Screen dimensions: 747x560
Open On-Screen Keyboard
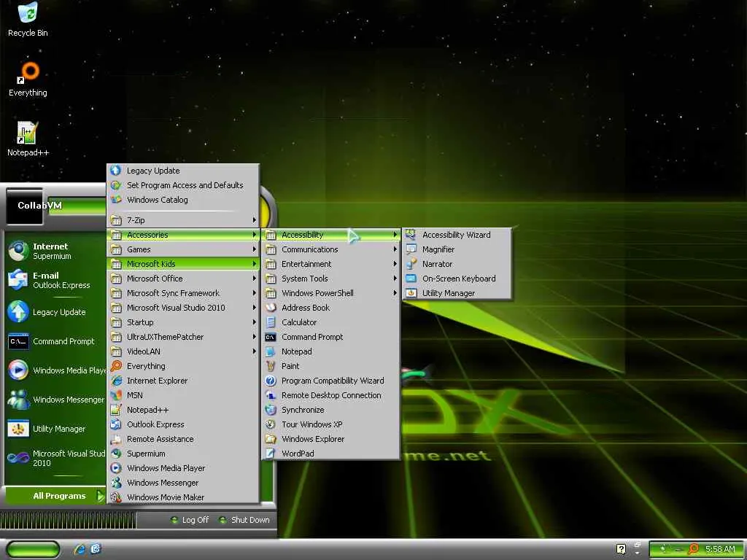point(457,279)
